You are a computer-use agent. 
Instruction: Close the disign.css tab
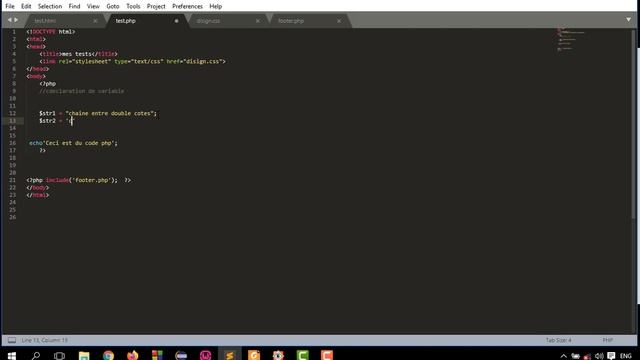pyautogui.click(x=258, y=21)
